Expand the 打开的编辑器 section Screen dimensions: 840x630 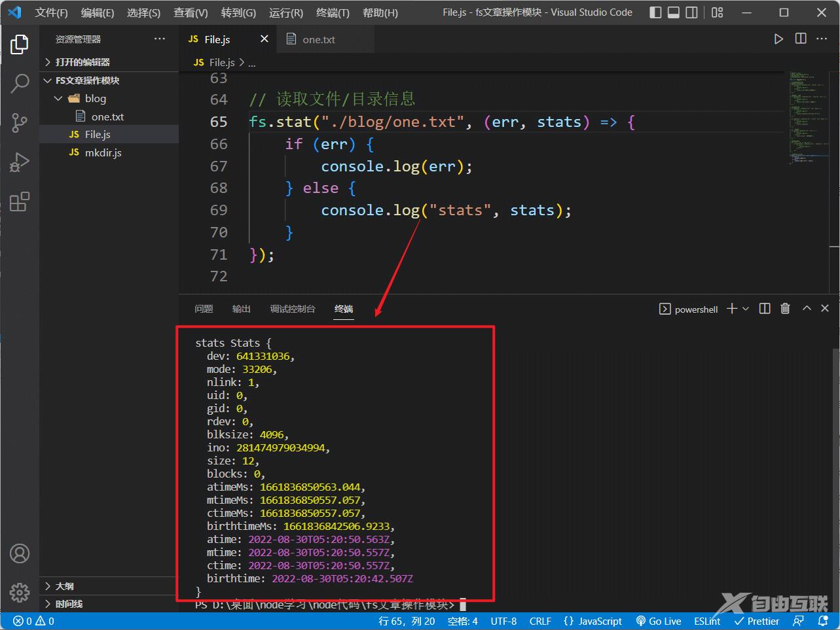point(109,62)
